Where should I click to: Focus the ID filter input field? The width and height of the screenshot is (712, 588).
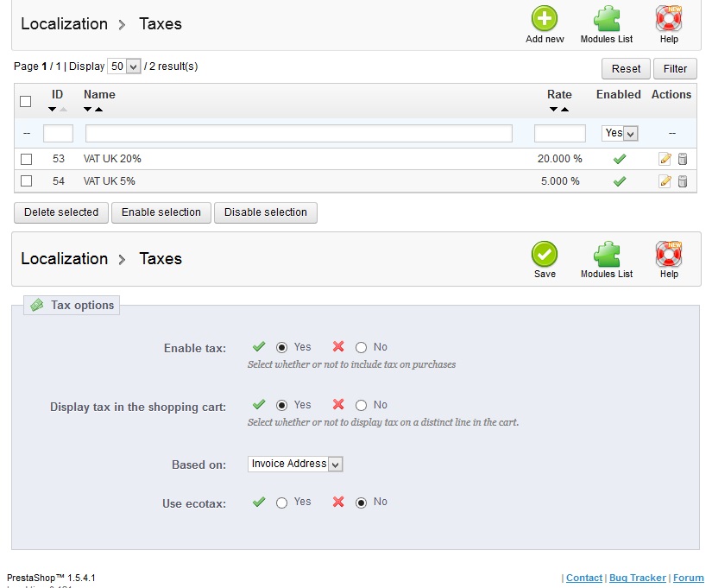tap(58, 134)
